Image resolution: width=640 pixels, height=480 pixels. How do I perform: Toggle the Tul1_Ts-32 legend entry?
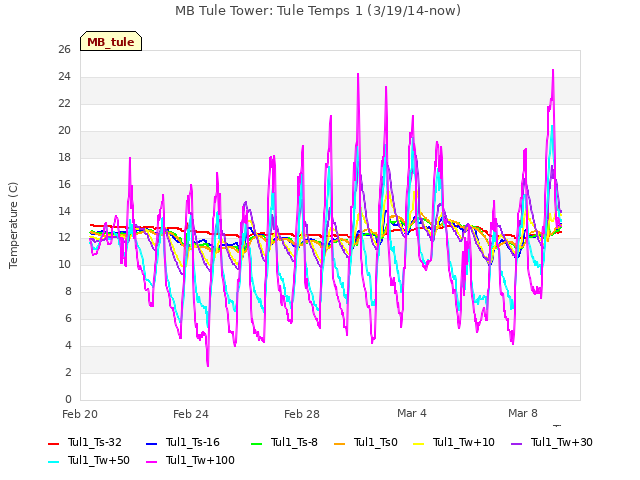point(85,442)
